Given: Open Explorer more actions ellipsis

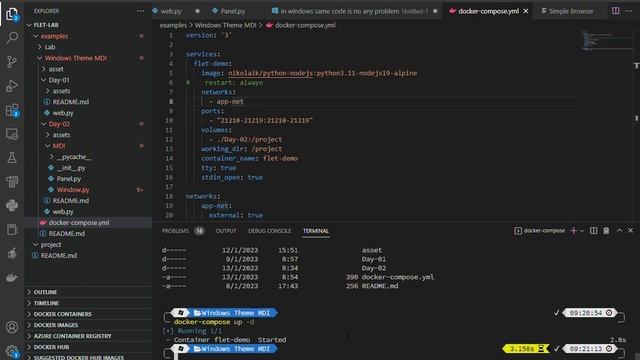Looking at the screenshot, I should coord(140,11).
